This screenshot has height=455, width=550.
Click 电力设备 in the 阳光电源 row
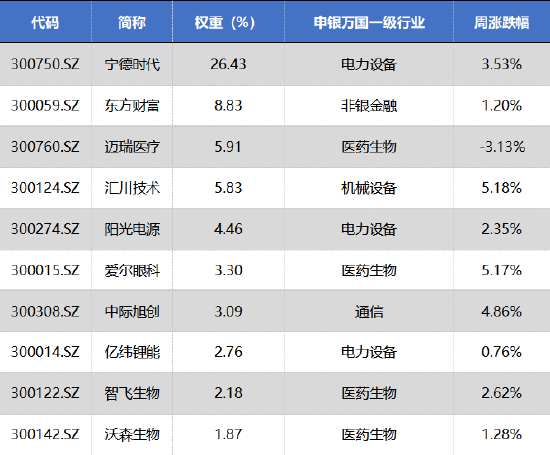tap(369, 229)
